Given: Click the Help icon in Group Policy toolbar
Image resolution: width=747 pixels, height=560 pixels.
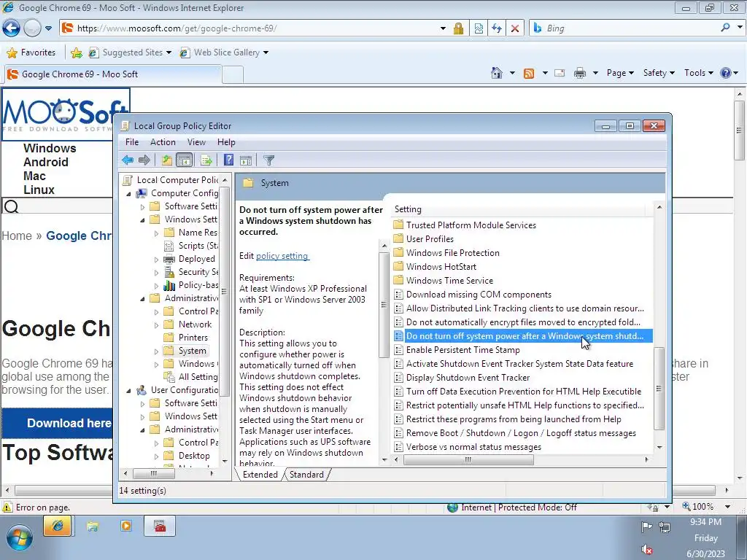Looking at the screenshot, I should (x=228, y=160).
